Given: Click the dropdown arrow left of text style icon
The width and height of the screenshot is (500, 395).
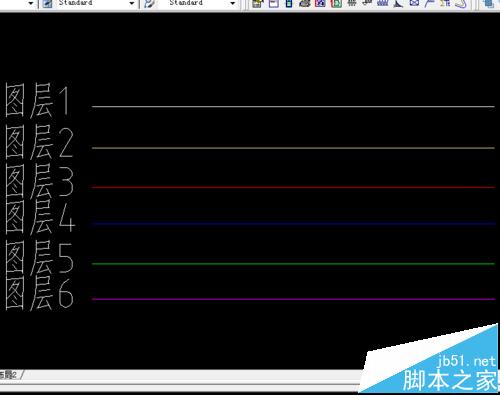Looking at the screenshot, I should coord(31,3).
